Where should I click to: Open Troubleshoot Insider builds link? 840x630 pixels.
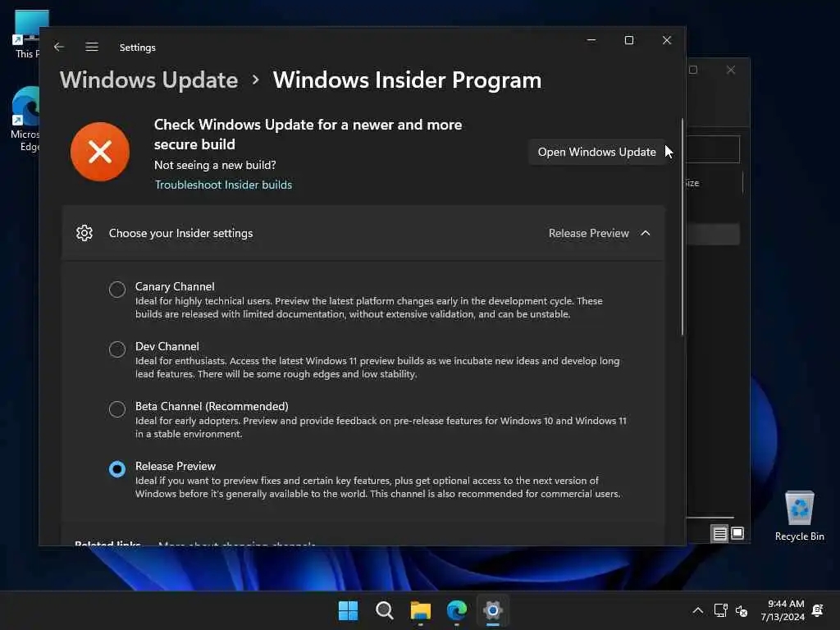[x=223, y=185]
